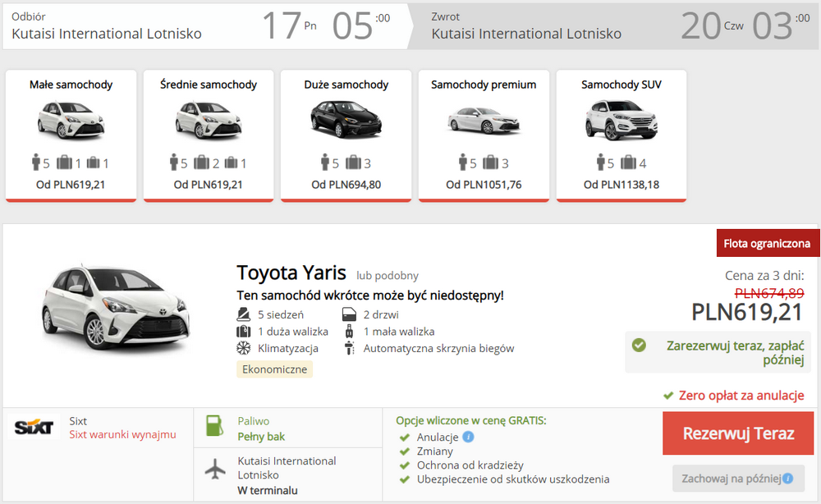This screenshot has height=504, width=821.
Task: Click the green check by Zarezerwuj teraz
Action: [639, 346]
